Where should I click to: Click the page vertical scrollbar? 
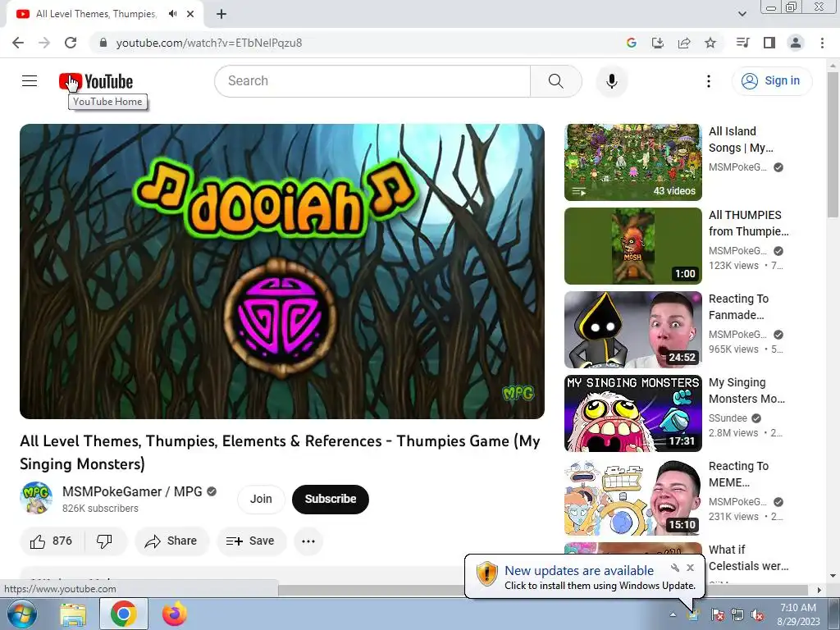(833, 144)
